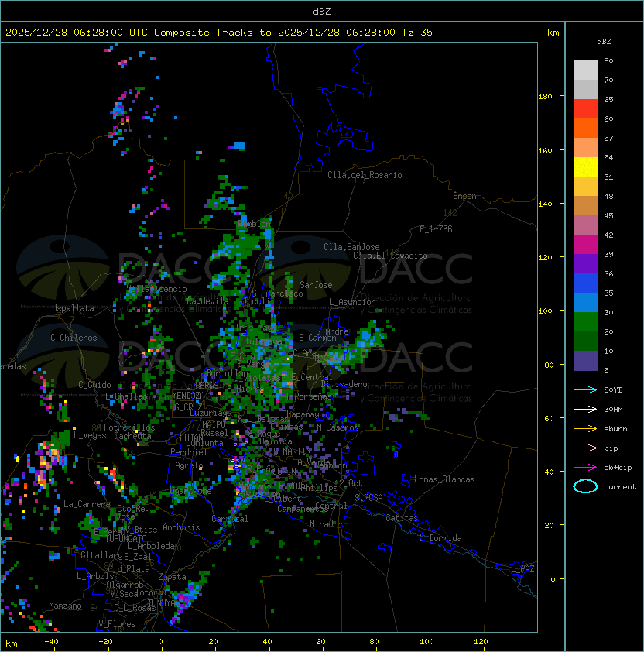Click the 'C_Chilenos' map label
Viewport: 644px width, 652px height.
coord(74,338)
